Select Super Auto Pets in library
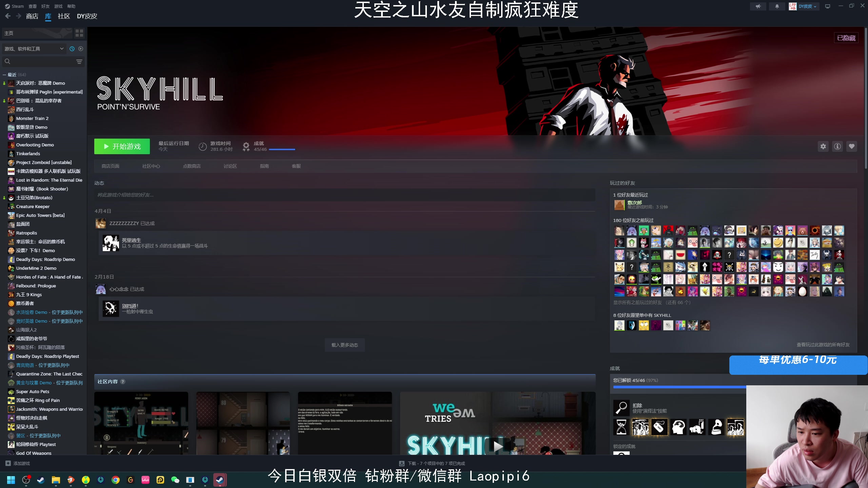This screenshot has width=868, height=488. 33,391
